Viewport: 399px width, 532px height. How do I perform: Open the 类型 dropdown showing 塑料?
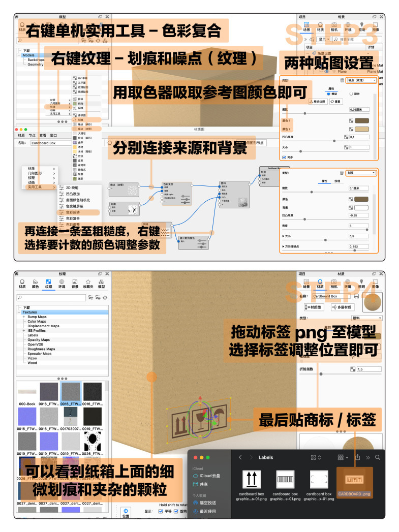click(364, 318)
